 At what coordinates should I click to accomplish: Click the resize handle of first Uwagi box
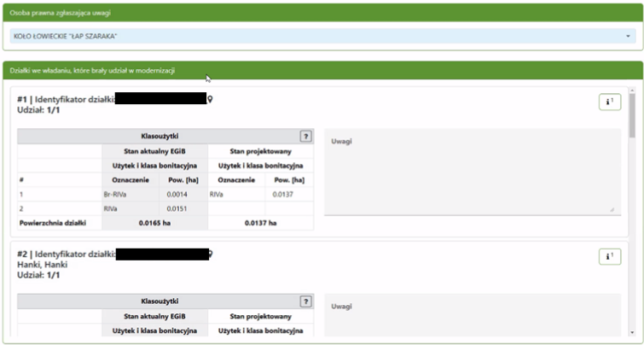(x=612, y=209)
